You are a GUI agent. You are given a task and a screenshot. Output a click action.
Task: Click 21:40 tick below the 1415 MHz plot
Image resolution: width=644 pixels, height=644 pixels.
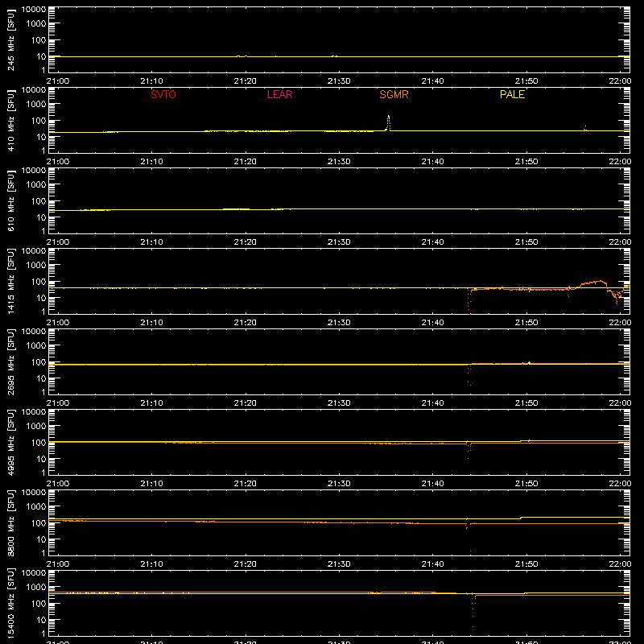point(432,323)
